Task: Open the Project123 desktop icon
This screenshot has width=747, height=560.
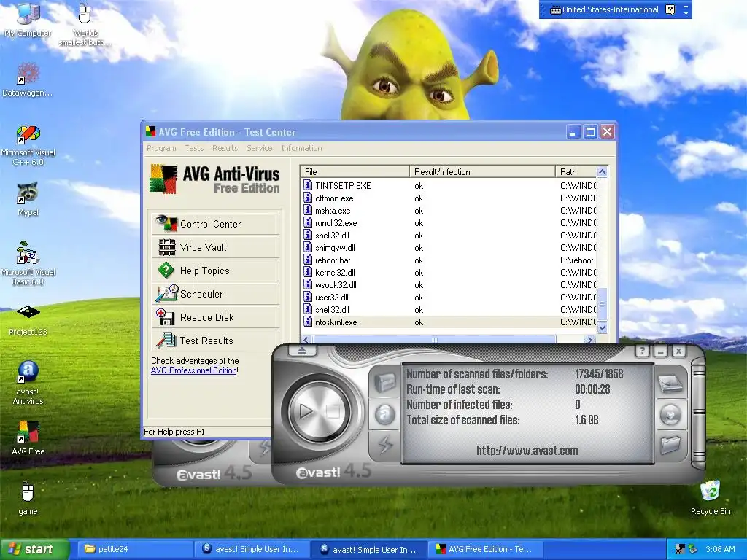Action: (x=28, y=320)
